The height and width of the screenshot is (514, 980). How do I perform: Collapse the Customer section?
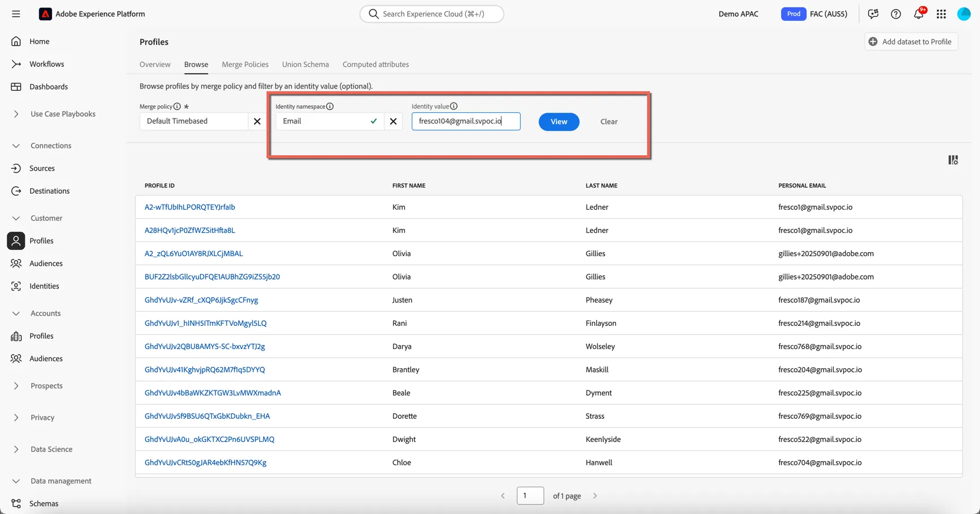[x=16, y=218]
